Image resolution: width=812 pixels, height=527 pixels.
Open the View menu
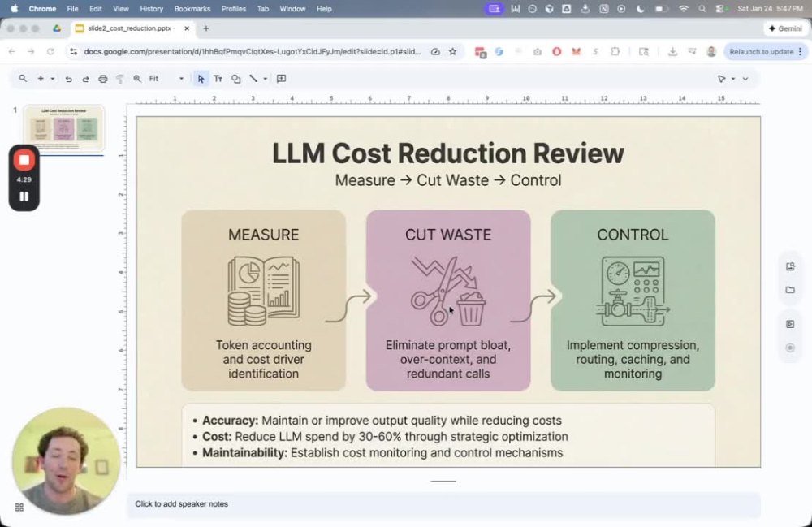point(121,9)
